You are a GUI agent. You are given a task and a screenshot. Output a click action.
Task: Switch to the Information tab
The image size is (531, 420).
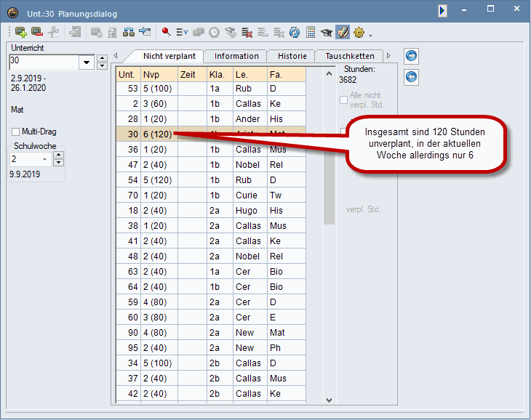coord(236,56)
